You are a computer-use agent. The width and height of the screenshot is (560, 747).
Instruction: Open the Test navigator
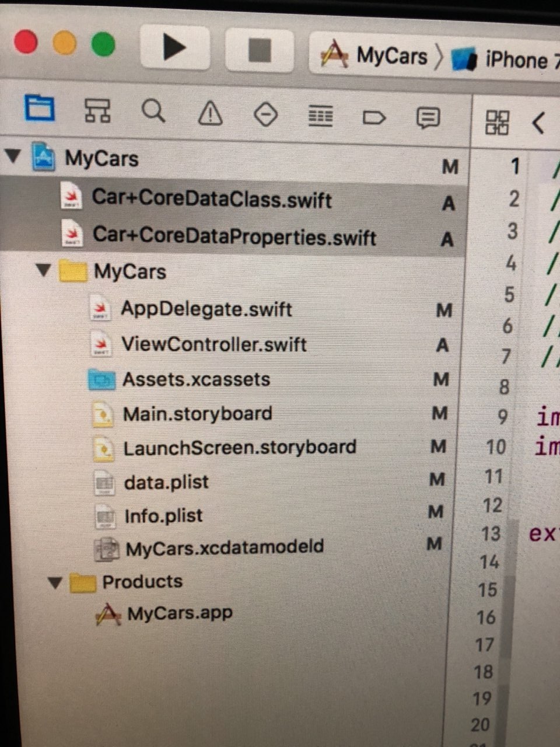click(266, 115)
